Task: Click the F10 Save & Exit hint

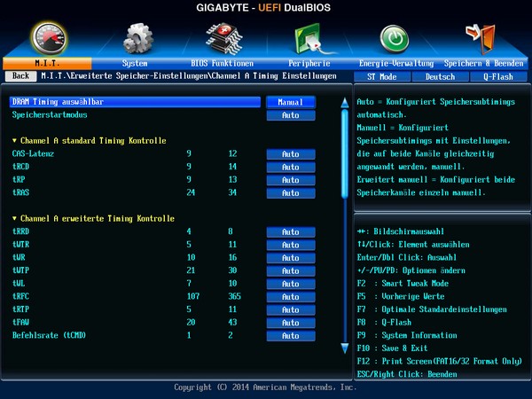Action: pos(392,348)
